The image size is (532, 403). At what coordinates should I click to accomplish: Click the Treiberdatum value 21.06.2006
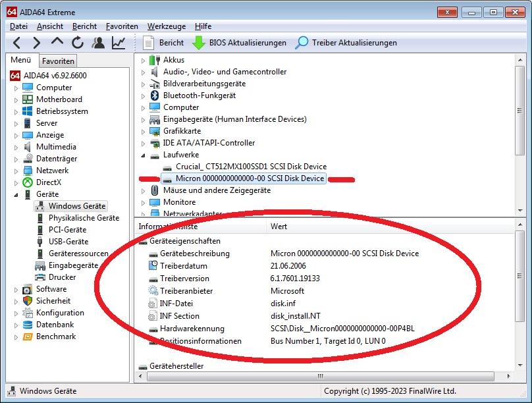point(288,266)
